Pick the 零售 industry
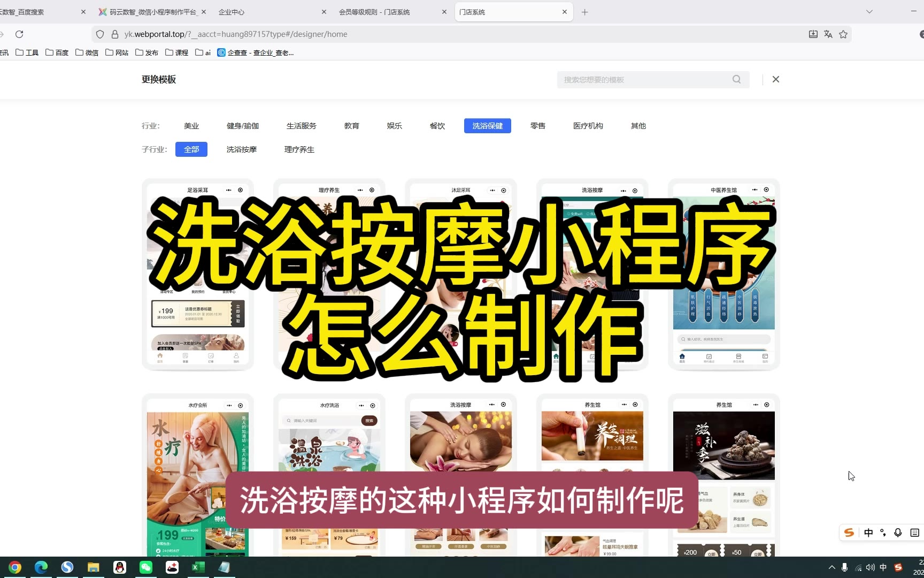Viewport: 924px width, 578px height. click(538, 126)
